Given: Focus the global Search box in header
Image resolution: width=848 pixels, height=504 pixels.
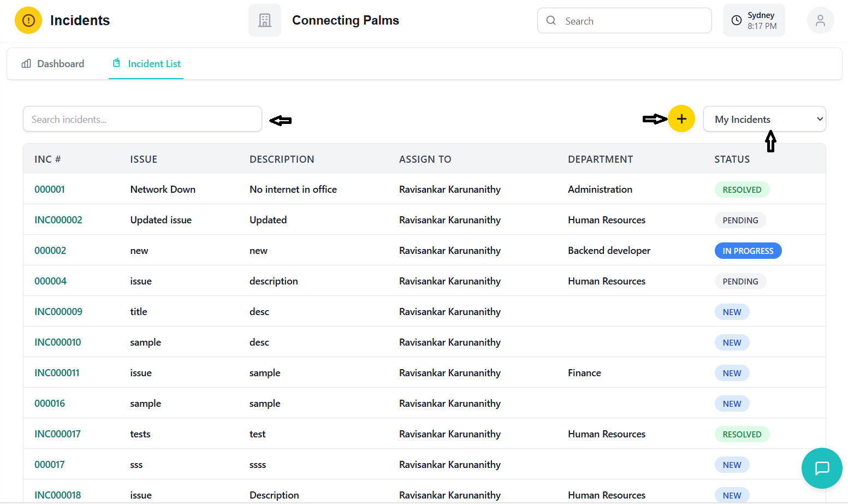Looking at the screenshot, I should tap(633, 21).
